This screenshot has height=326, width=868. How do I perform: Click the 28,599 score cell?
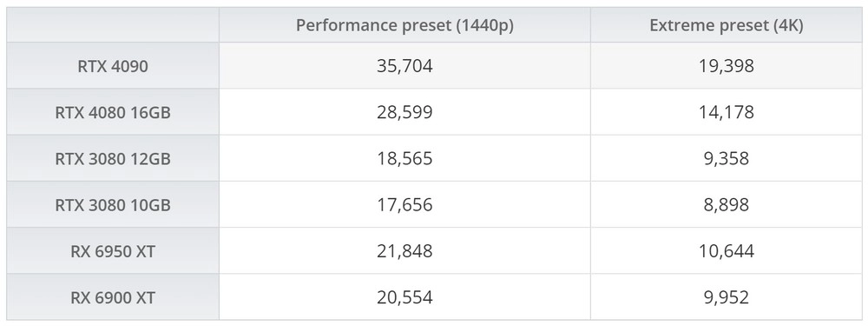click(x=404, y=112)
